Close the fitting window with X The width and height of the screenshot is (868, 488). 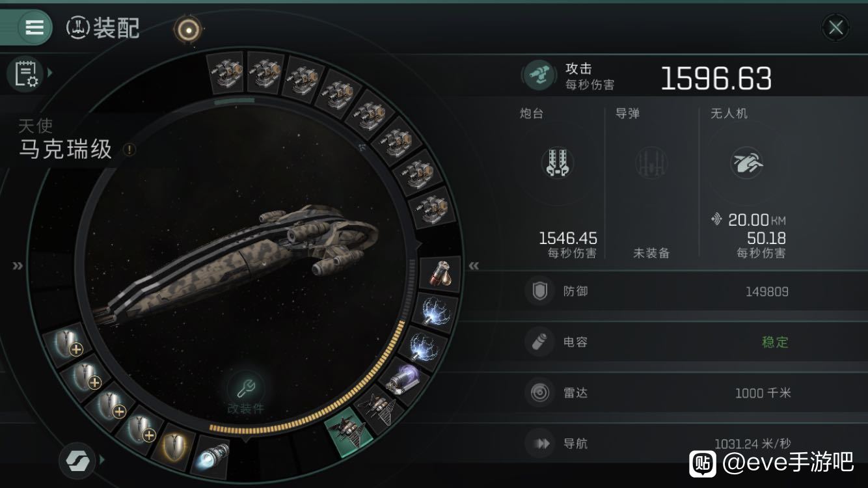[835, 28]
